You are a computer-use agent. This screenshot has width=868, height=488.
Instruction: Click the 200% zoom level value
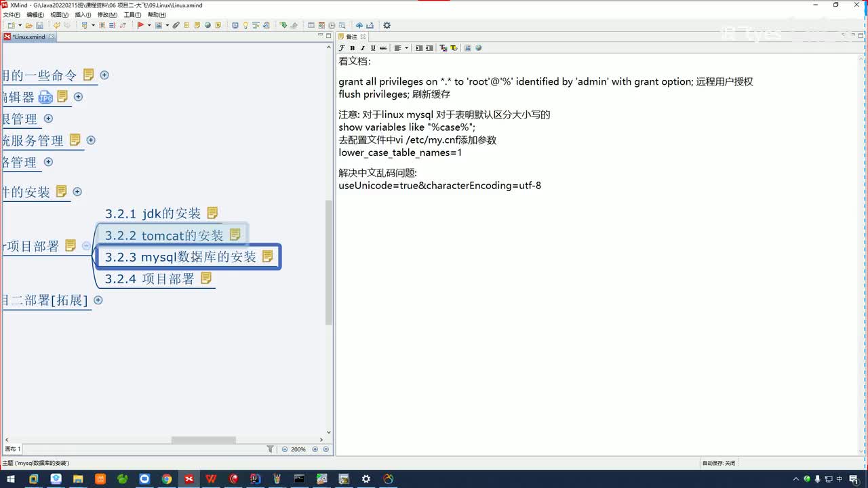(298, 449)
